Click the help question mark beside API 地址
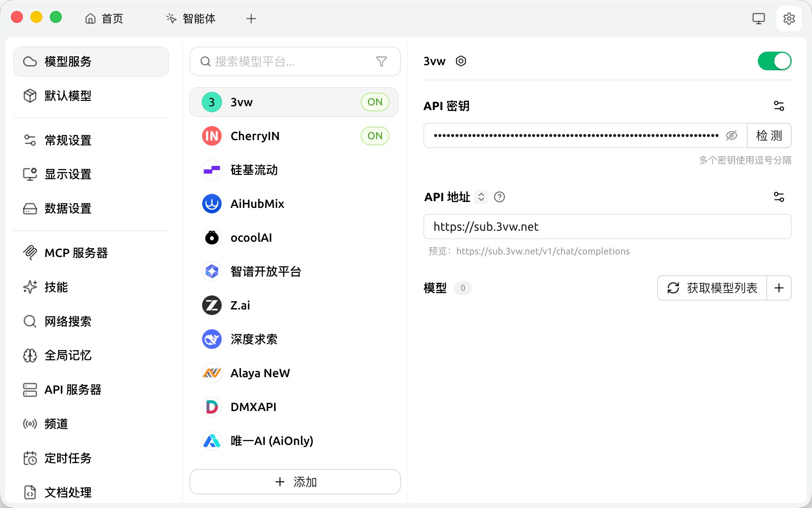 click(499, 197)
